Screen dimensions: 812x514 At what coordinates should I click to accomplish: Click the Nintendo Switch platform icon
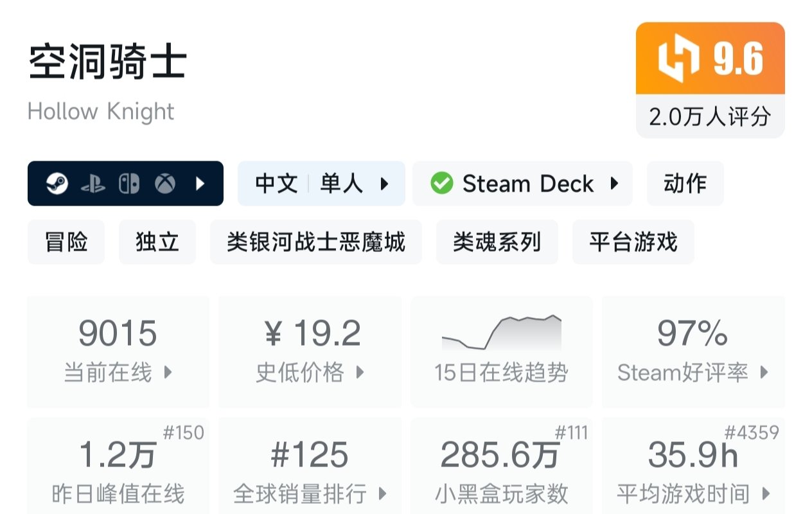tap(128, 184)
